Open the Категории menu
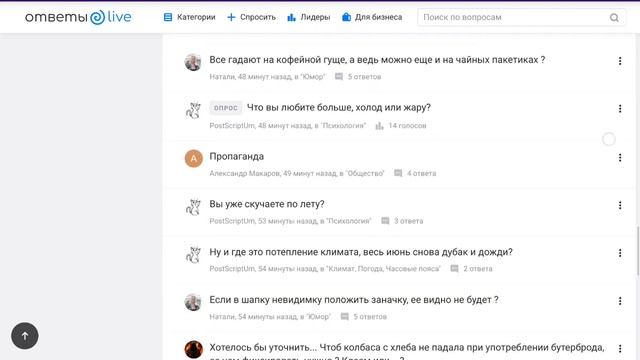640x360 pixels. [x=189, y=17]
